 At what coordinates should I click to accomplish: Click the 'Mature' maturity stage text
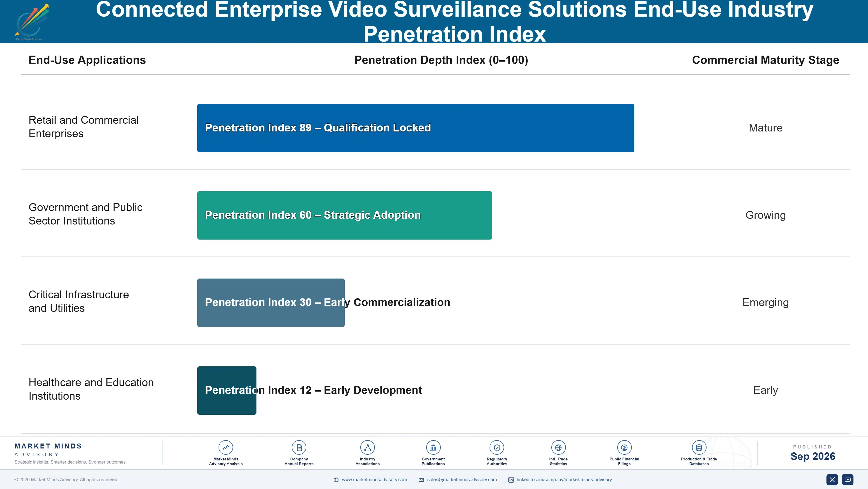coord(765,128)
